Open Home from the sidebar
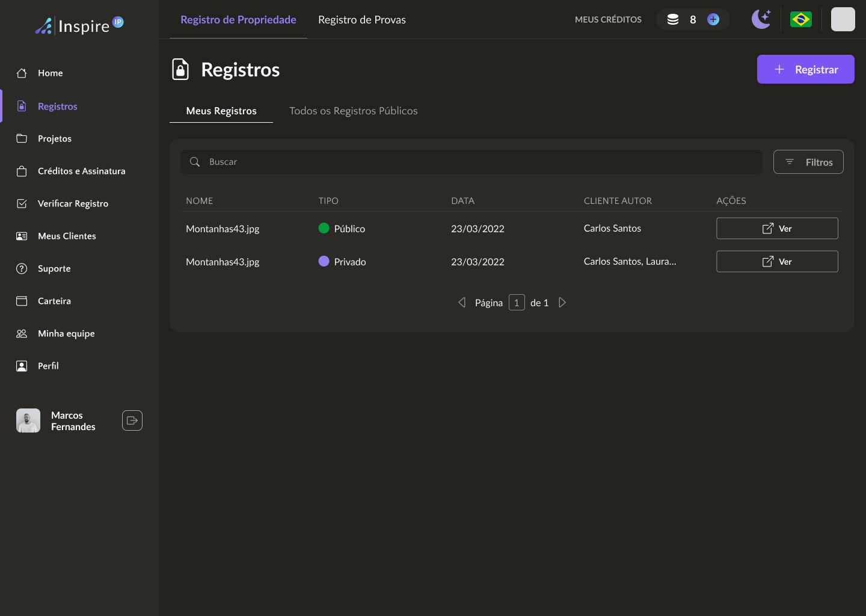 point(50,73)
